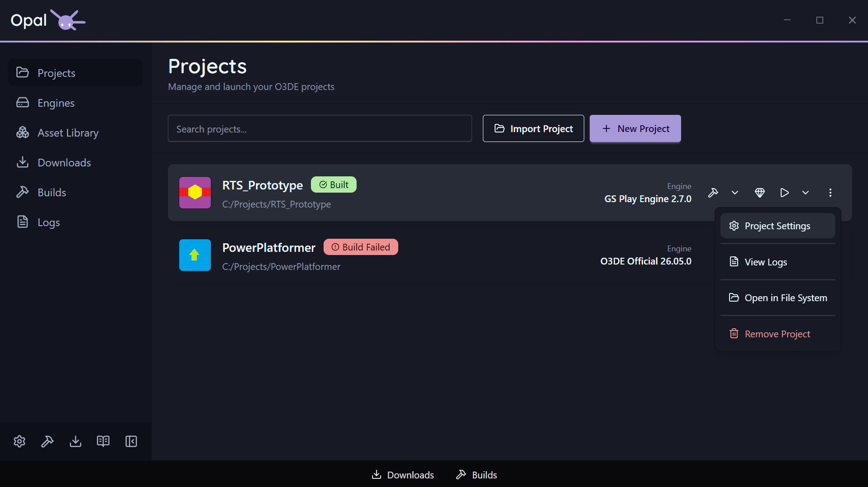This screenshot has height=487, width=868.
Task: Click Remove Project in the menu
Action: (777, 334)
